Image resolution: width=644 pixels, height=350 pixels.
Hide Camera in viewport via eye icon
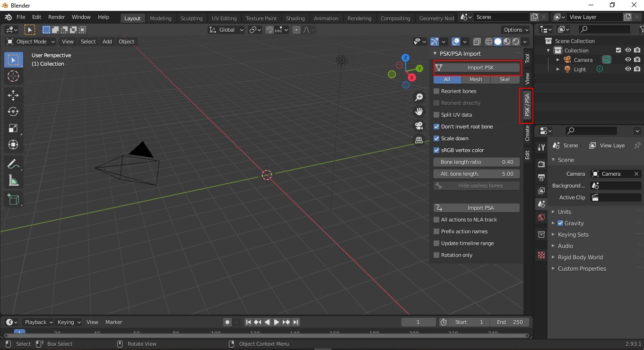point(628,60)
